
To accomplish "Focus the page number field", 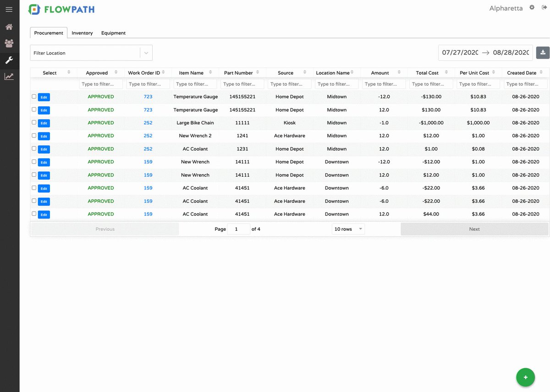I will tap(239, 229).
